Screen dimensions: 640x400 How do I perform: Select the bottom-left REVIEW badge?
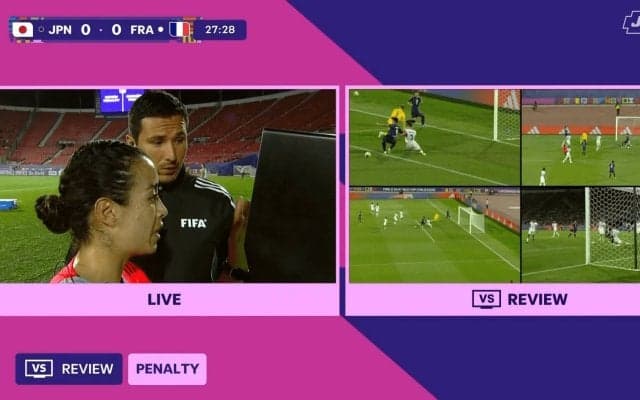(69, 369)
